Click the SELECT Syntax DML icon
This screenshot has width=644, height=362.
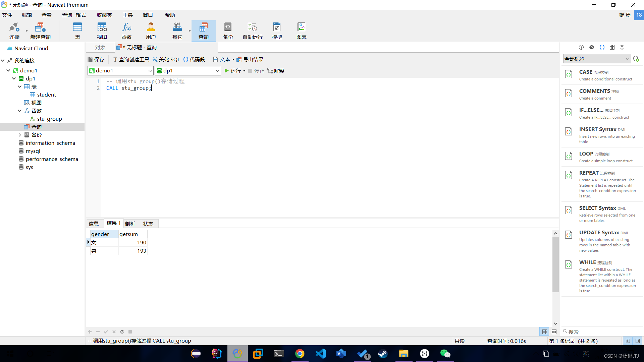pos(569,210)
